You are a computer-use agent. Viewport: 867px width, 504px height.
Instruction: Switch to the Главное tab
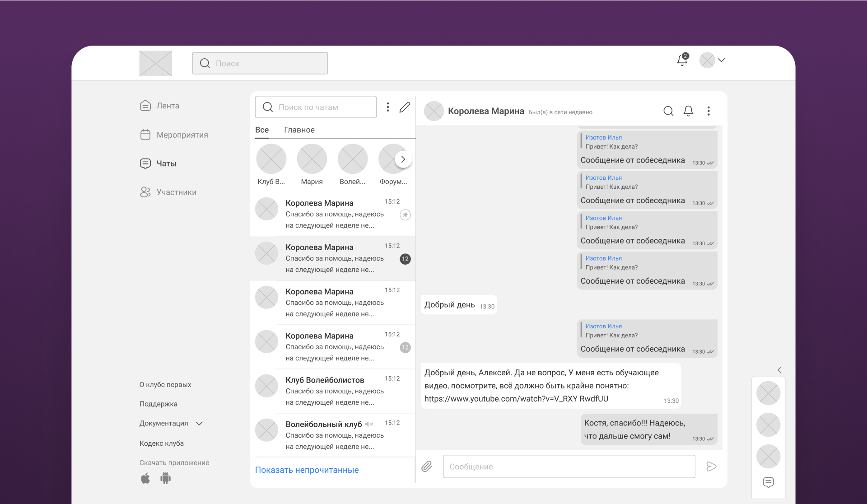coord(299,130)
